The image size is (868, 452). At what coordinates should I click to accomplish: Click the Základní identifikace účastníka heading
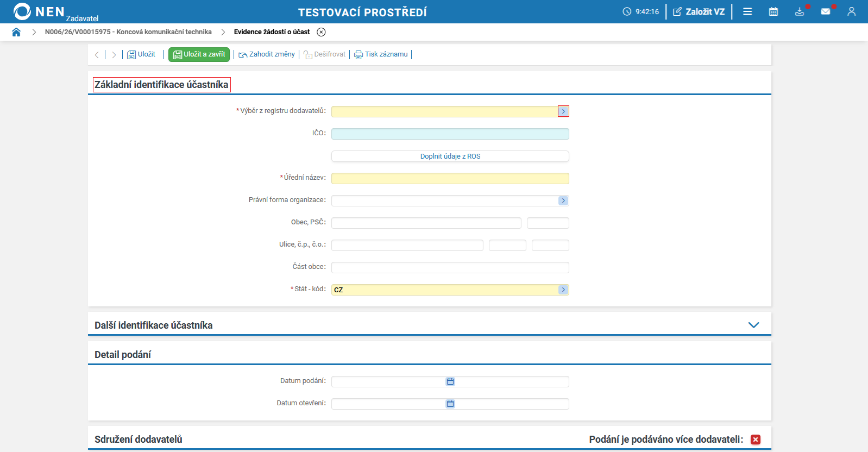161,85
